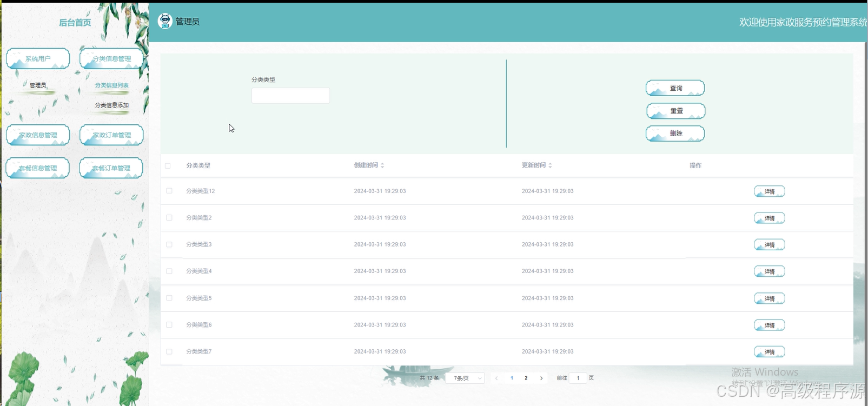Open the 管理员 submenu item
Viewport: 868px width, 406px height.
point(38,85)
